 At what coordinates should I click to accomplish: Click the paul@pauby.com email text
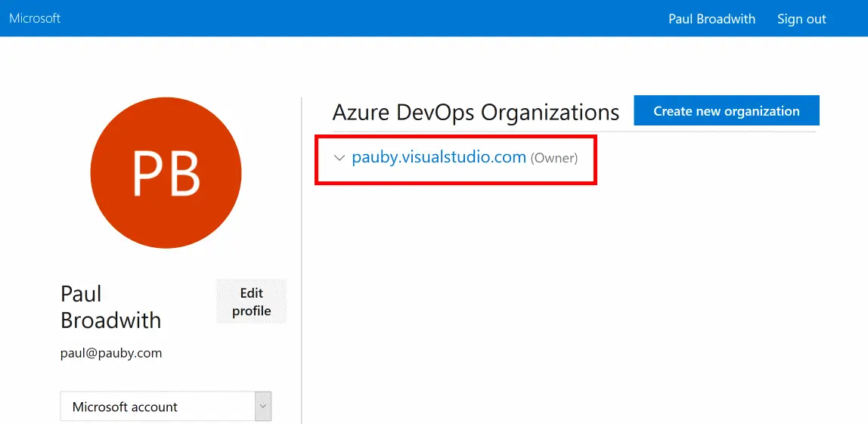pyautogui.click(x=111, y=353)
